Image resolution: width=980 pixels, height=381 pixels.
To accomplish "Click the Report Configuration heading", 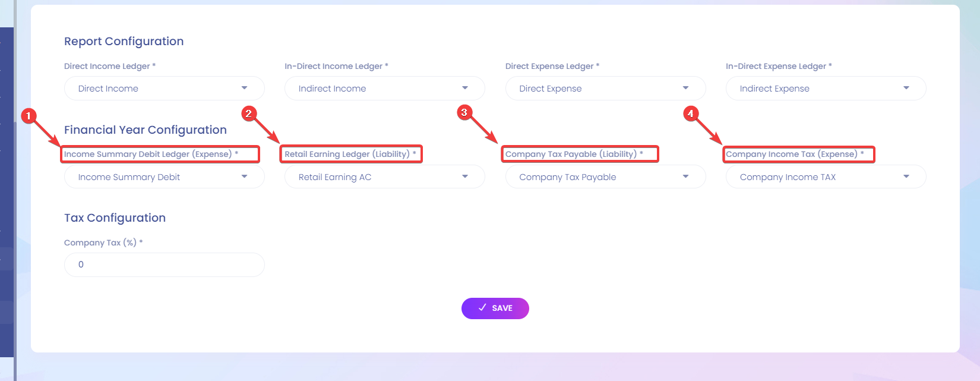I will 124,42.
